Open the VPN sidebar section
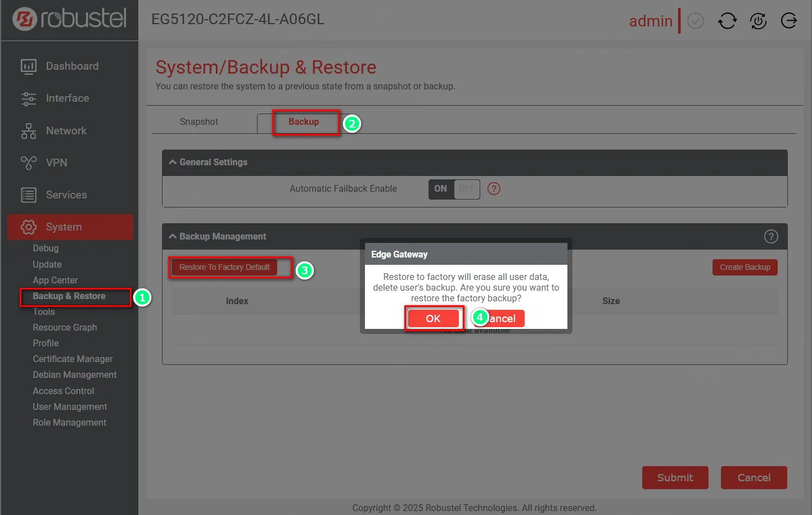The image size is (812, 515). 56,163
